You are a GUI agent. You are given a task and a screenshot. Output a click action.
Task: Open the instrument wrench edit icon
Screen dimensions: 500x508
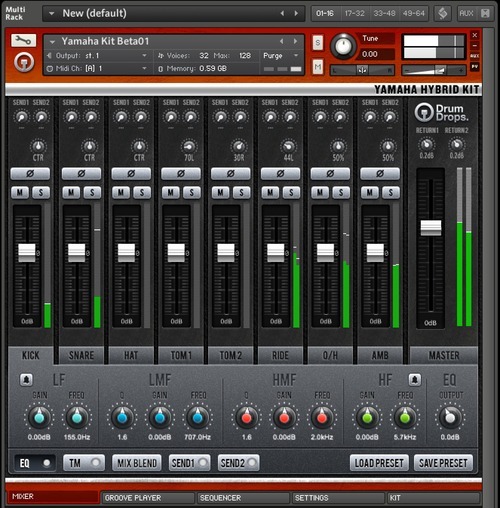pos(23,40)
